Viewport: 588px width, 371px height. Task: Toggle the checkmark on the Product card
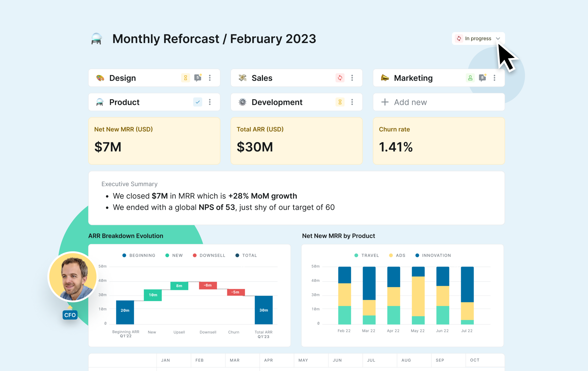pyautogui.click(x=198, y=102)
